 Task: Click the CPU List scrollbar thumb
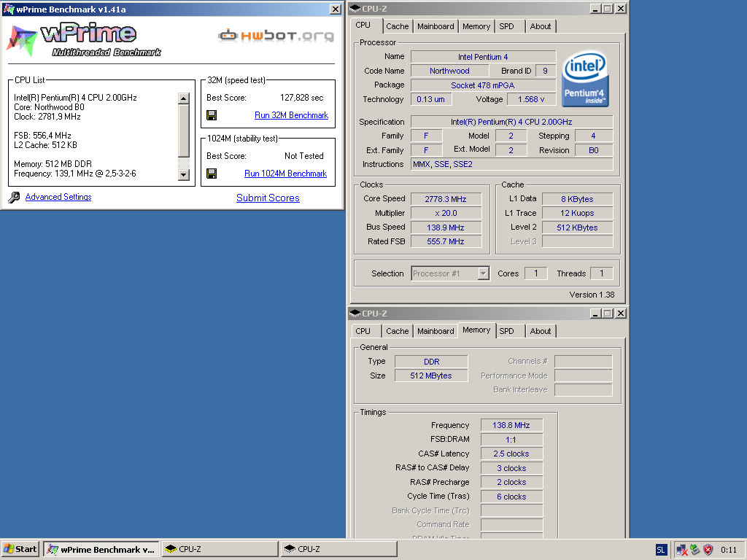(183, 131)
